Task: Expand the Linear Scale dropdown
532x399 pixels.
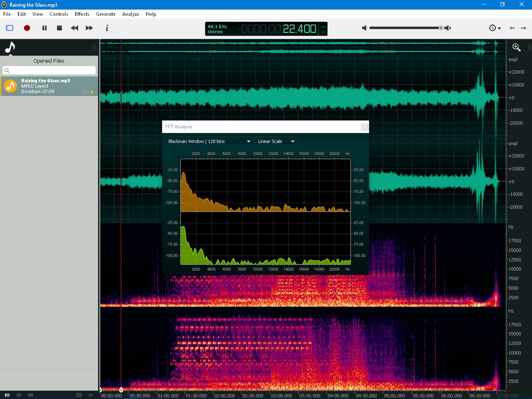Action: [x=276, y=141]
